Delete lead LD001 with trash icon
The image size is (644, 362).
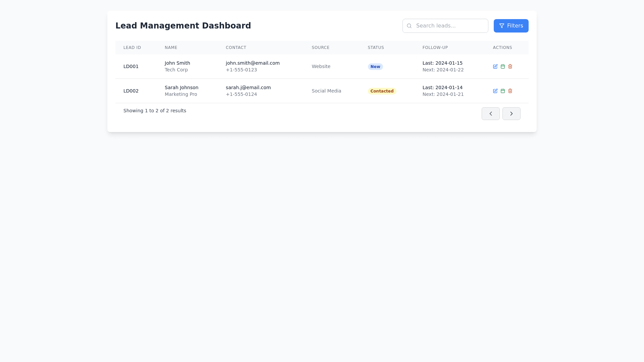[x=510, y=66]
